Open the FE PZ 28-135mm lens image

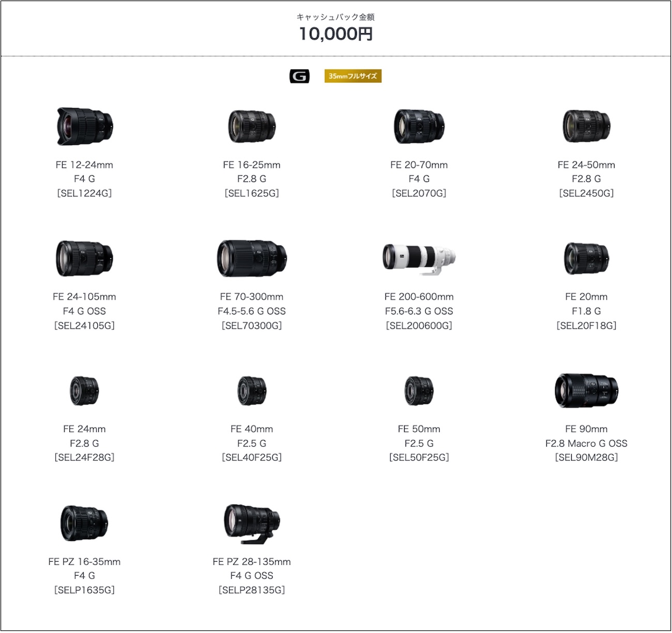[252, 524]
